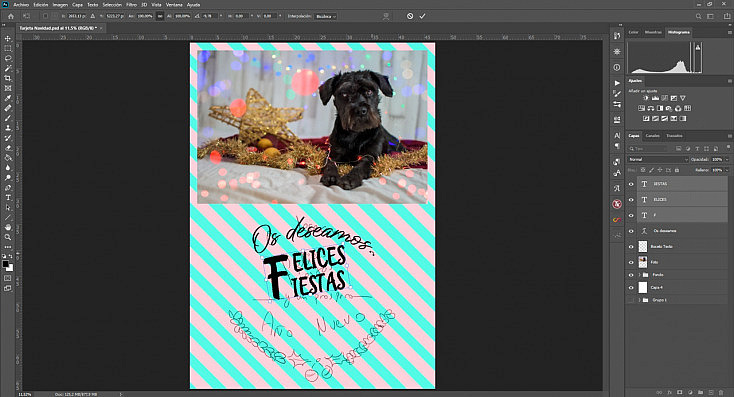Show the Grupo 1 group

pos(631,300)
